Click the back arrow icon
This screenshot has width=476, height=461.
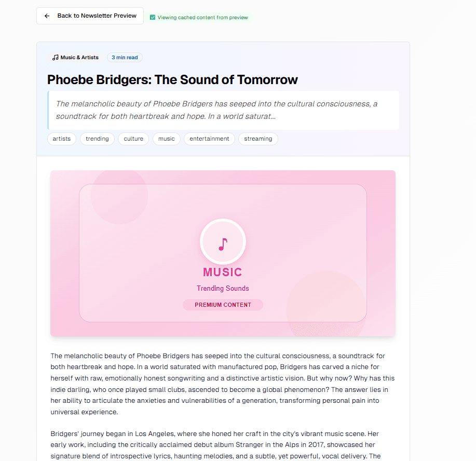[47, 16]
